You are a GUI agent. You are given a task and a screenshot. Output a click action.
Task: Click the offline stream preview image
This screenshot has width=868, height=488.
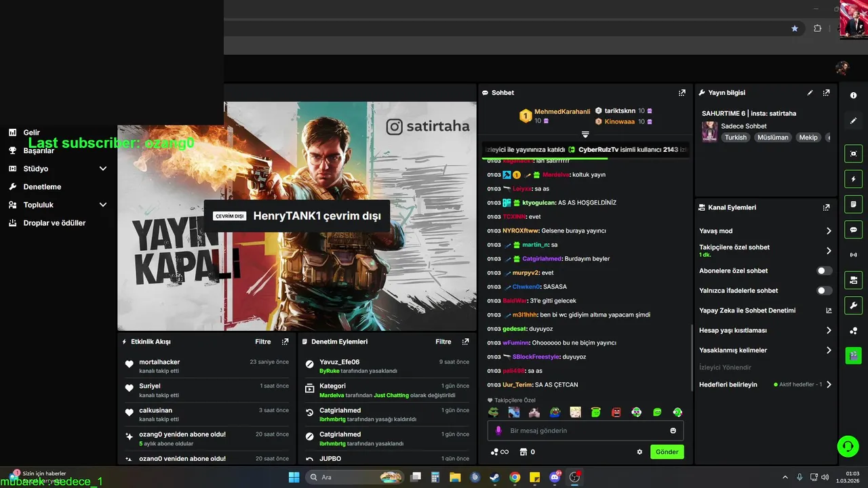[297, 216]
